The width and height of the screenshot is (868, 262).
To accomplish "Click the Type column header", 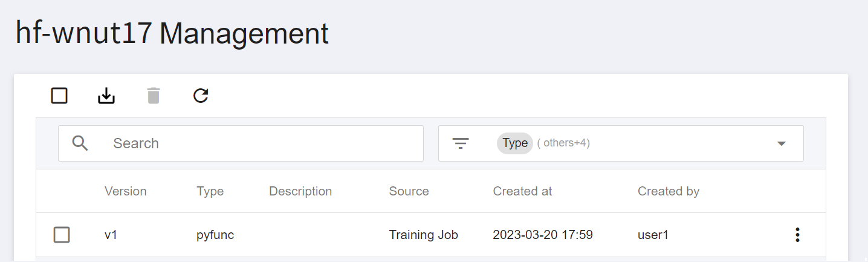I will 210,191.
